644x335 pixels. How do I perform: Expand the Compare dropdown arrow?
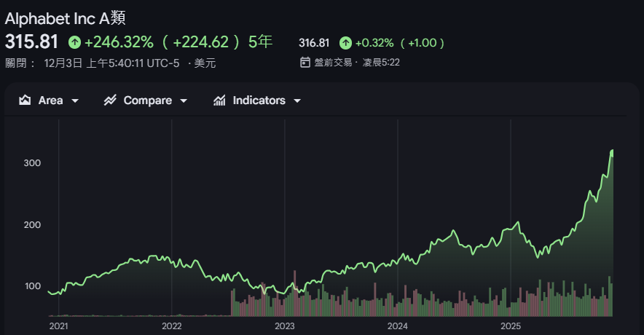point(184,100)
